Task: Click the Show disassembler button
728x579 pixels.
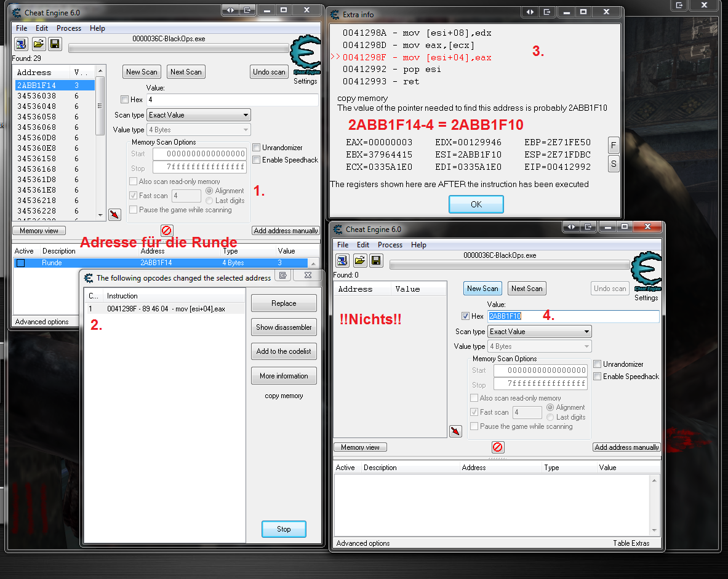Action: [284, 327]
